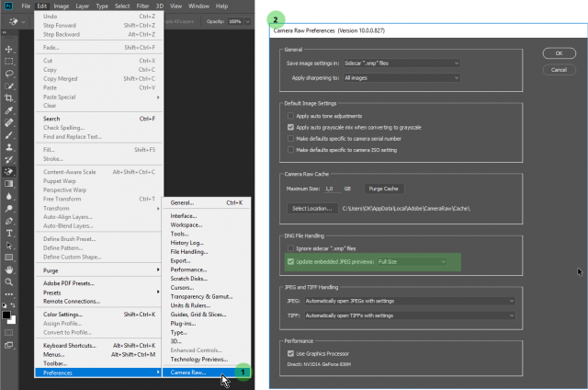Select the Blur tool
The width and height of the screenshot is (588, 390).
tap(9, 196)
